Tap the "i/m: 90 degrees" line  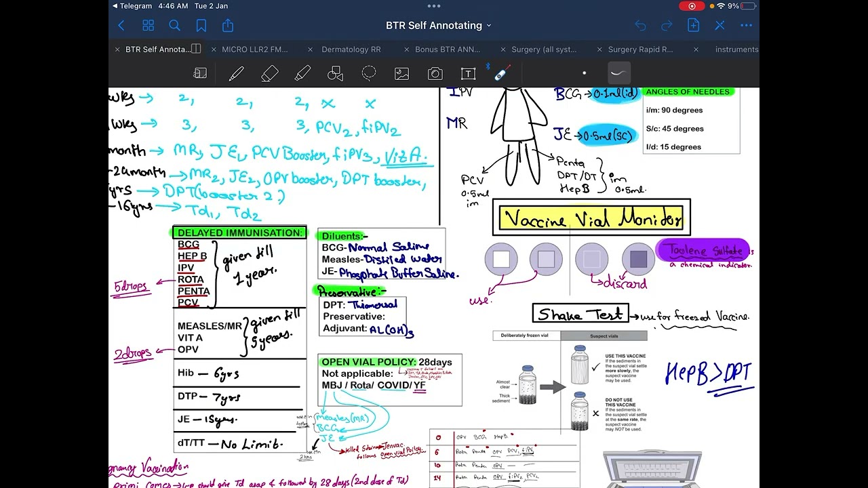(674, 110)
